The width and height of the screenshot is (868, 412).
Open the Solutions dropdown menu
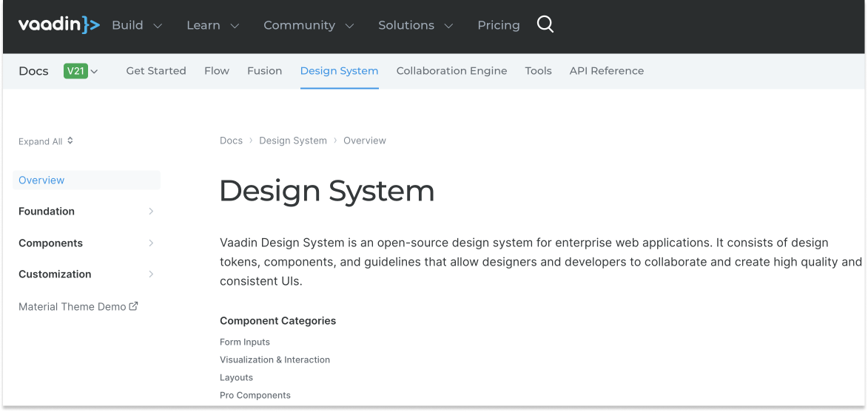point(415,25)
